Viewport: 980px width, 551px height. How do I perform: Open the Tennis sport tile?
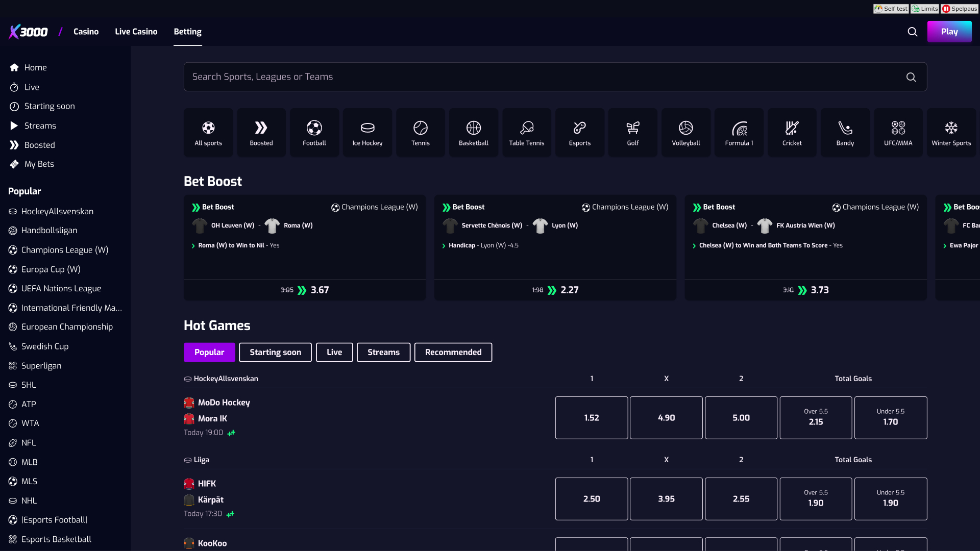[421, 133]
